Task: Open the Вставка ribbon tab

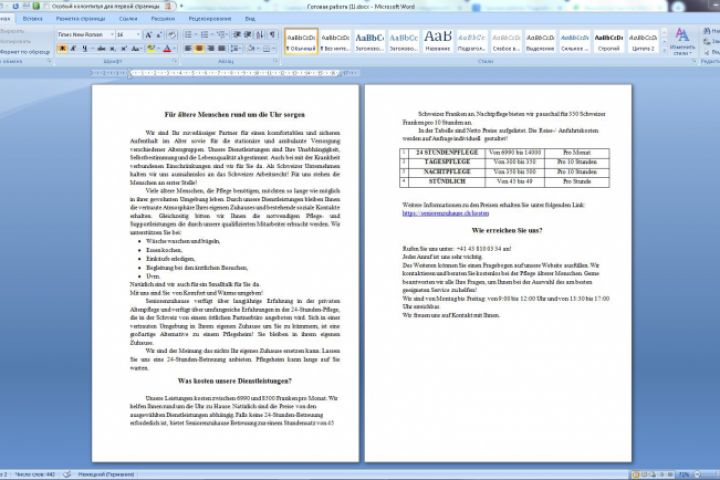Action: point(33,19)
